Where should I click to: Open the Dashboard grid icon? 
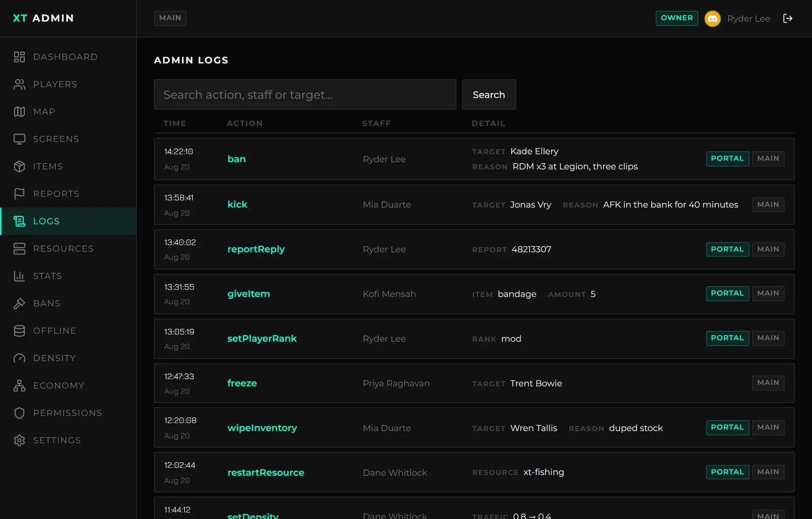19,57
